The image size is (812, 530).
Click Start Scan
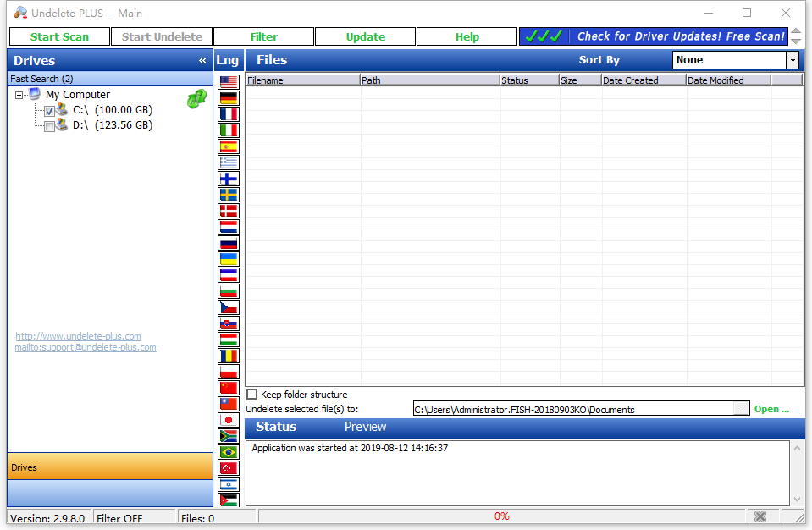point(59,36)
